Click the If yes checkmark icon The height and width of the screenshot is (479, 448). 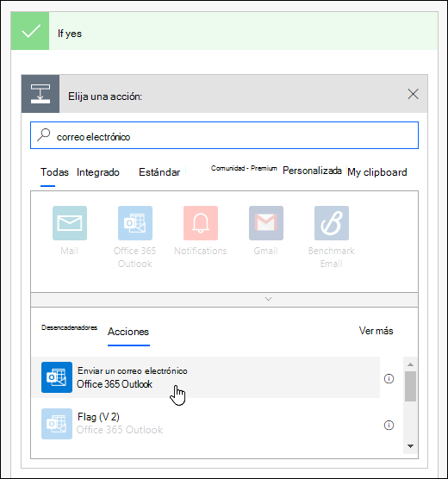pyautogui.click(x=30, y=31)
